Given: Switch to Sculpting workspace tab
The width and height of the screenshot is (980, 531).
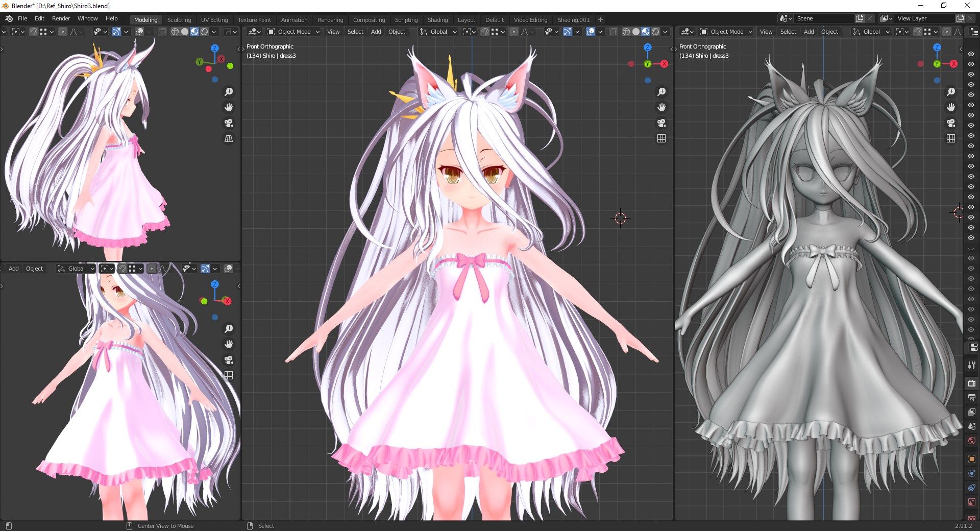Looking at the screenshot, I should [179, 20].
